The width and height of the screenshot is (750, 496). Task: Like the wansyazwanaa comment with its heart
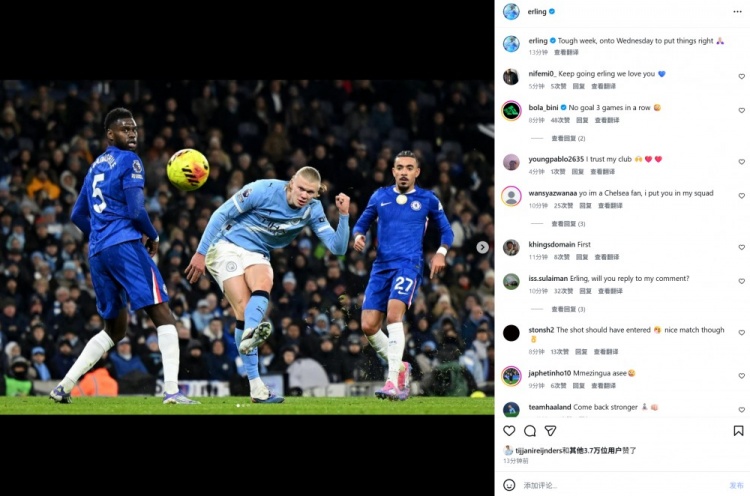tap(741, 196)
